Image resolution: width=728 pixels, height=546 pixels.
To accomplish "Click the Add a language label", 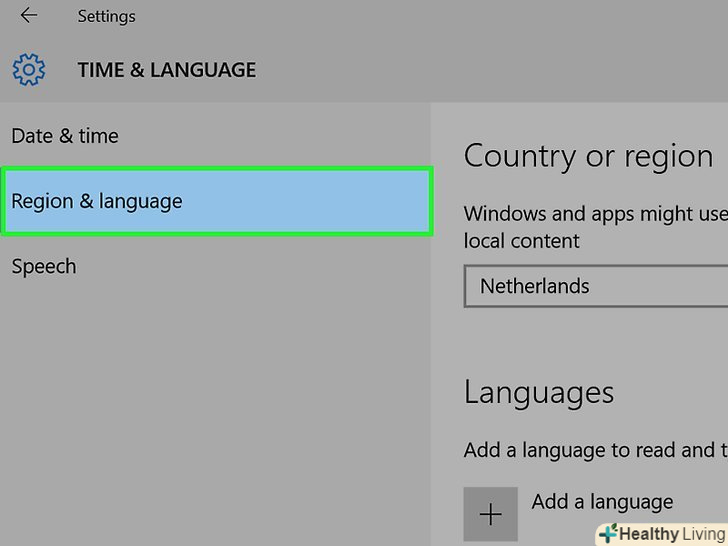I will click(x=602, y=502).
